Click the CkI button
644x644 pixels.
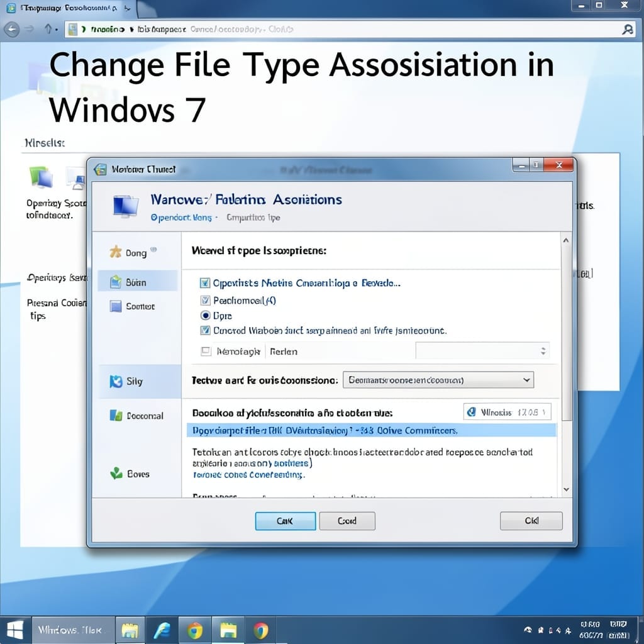[x=531, y=520]
